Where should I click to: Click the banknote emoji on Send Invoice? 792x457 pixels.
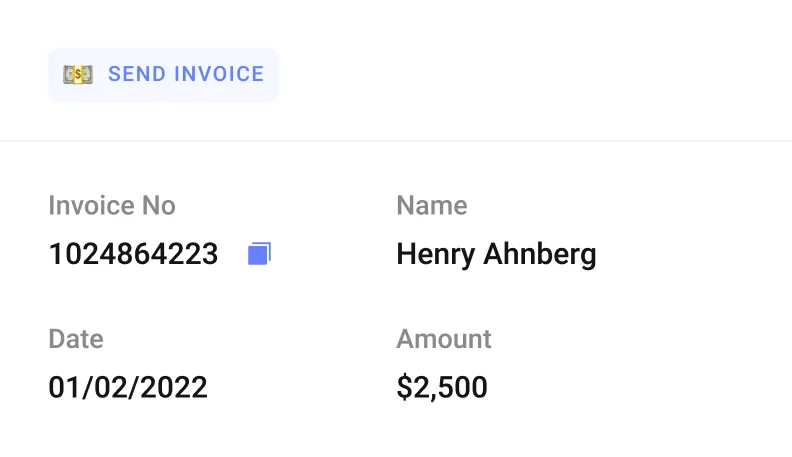pyautogui.click(x=78, y=75)
